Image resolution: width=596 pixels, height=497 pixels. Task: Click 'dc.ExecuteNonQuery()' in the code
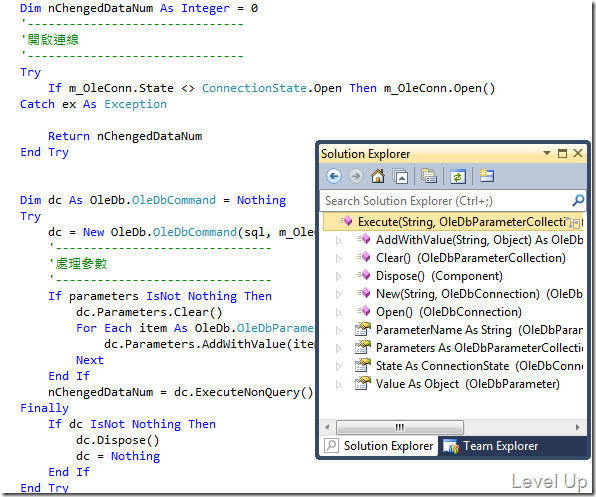point(243,392)
